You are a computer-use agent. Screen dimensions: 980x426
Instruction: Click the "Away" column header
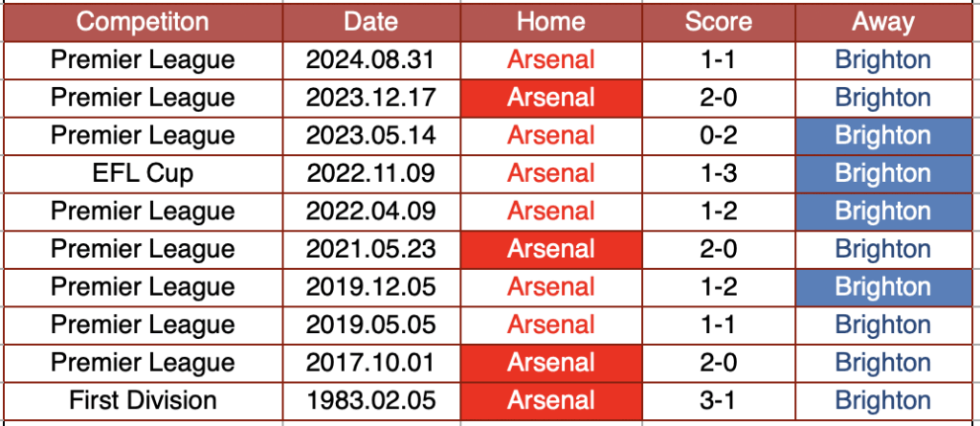882,22
